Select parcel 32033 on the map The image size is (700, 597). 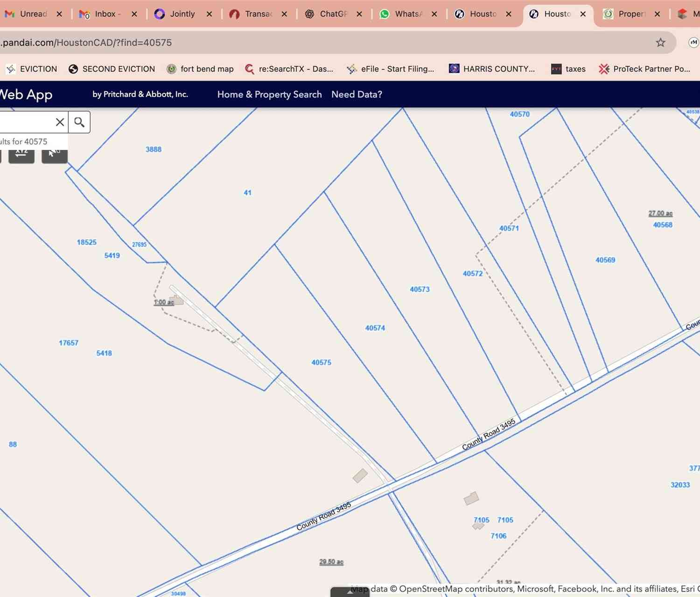[680, 485]
